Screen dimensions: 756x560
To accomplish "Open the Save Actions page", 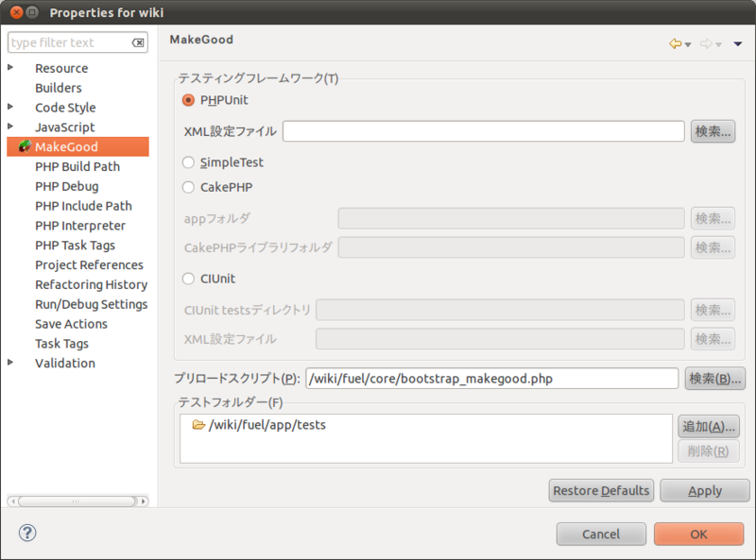I will (72, 324).
